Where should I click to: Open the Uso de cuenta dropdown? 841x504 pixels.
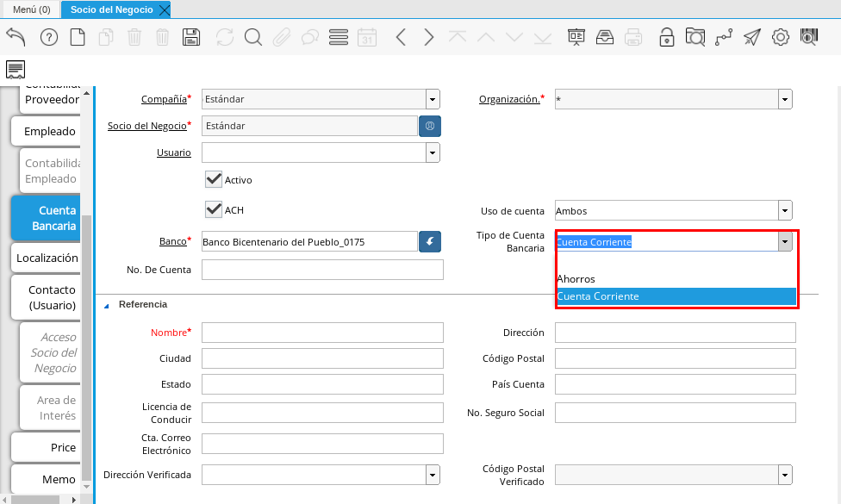(x=784, y=210)
